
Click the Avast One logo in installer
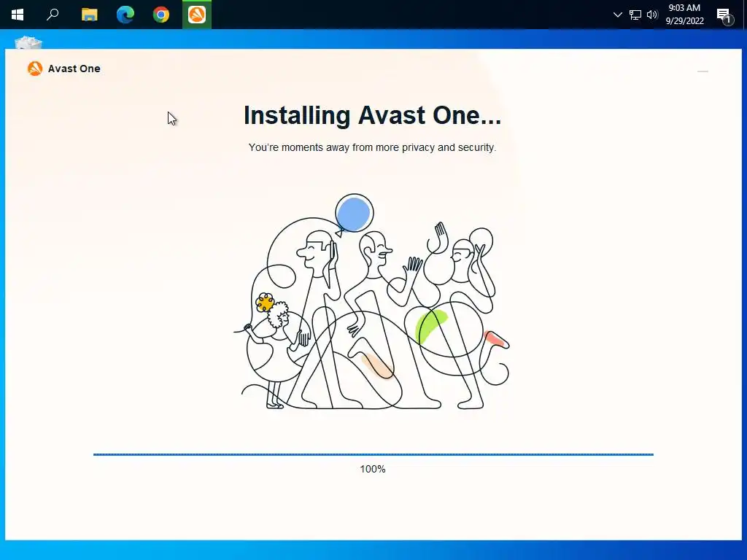point(35,69)
